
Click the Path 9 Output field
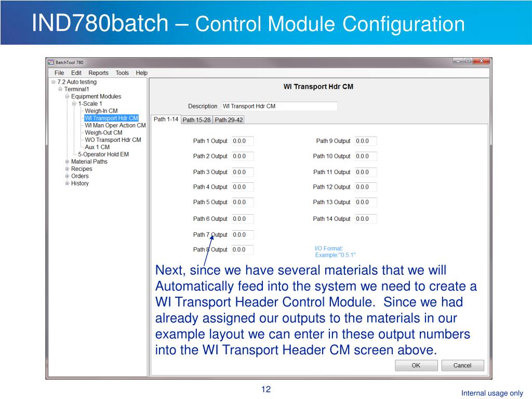[366, 141]
